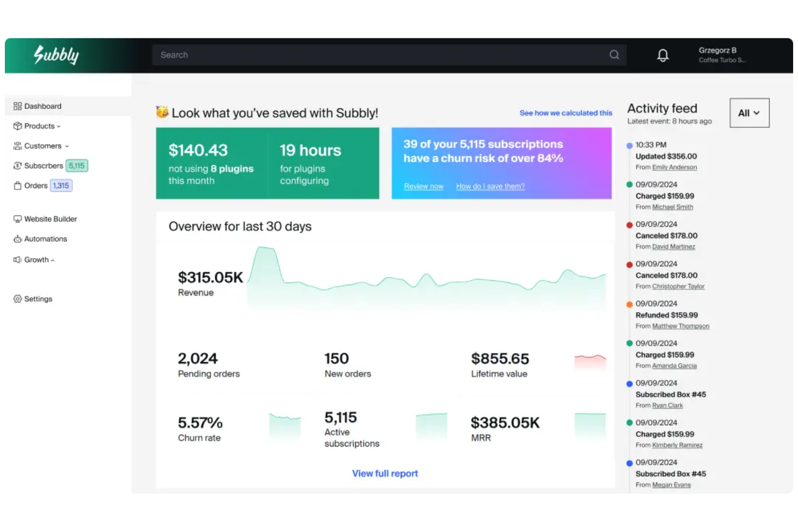Screen dimensions: 798x532
Task: Select the Automations icon
Action: tap(17, 239)
